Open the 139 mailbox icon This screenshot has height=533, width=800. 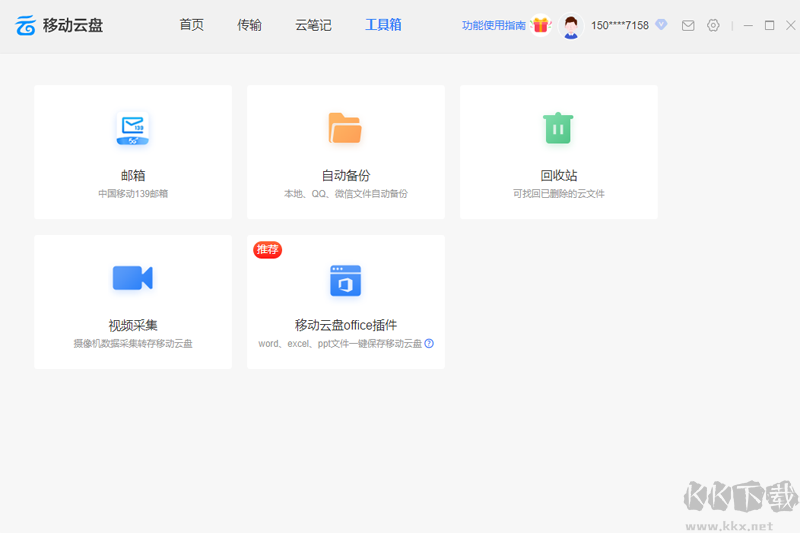point(133,129)
